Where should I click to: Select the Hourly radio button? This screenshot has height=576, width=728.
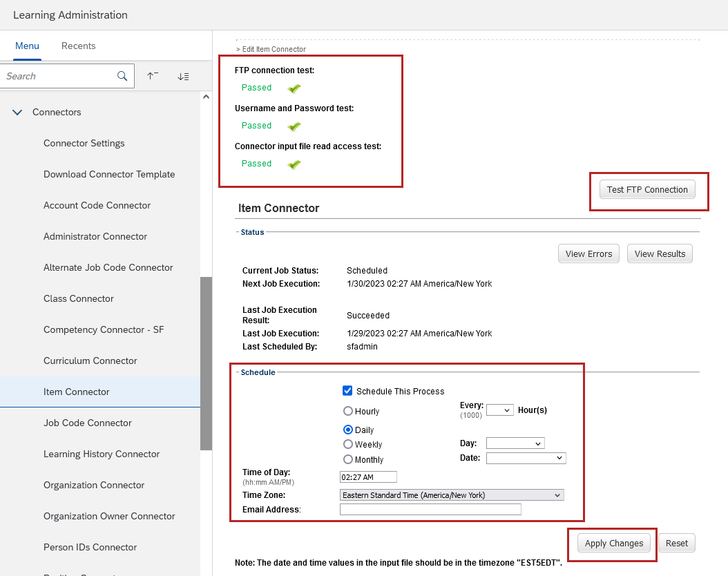348,411
